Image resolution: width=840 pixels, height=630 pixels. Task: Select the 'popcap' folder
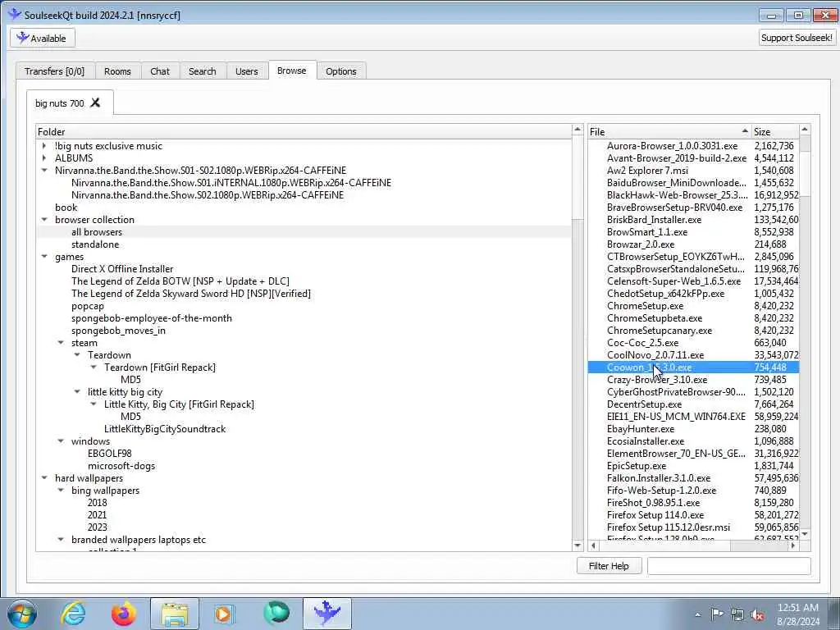point(87,306)
